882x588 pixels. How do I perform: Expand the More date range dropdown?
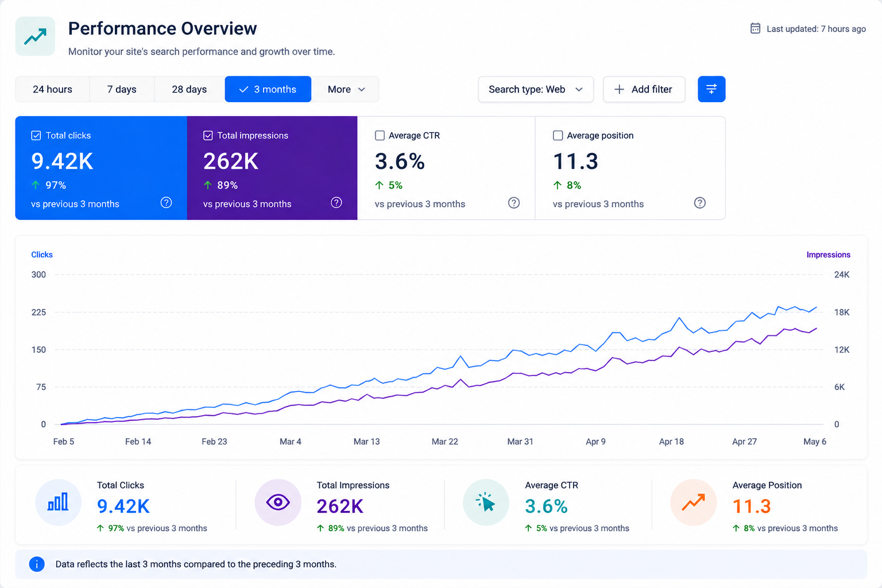tap(346, 89)
